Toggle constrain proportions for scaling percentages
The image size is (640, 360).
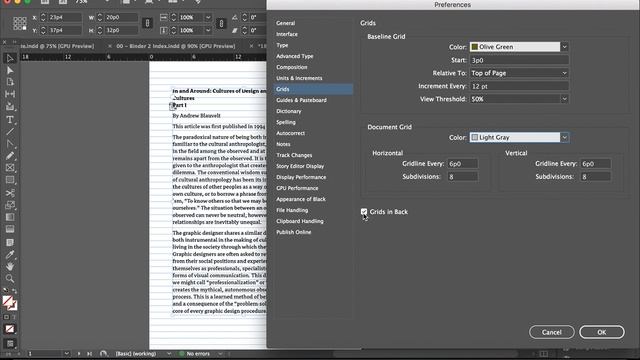(221, 23)
